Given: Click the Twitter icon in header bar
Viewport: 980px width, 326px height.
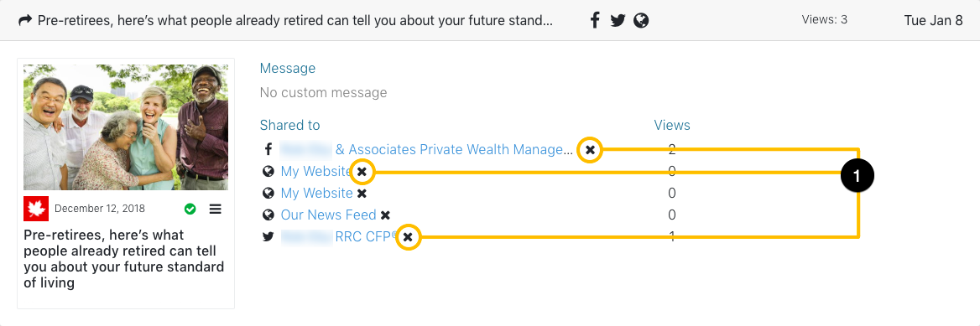Looking at the screenshot, I should 618,21.
